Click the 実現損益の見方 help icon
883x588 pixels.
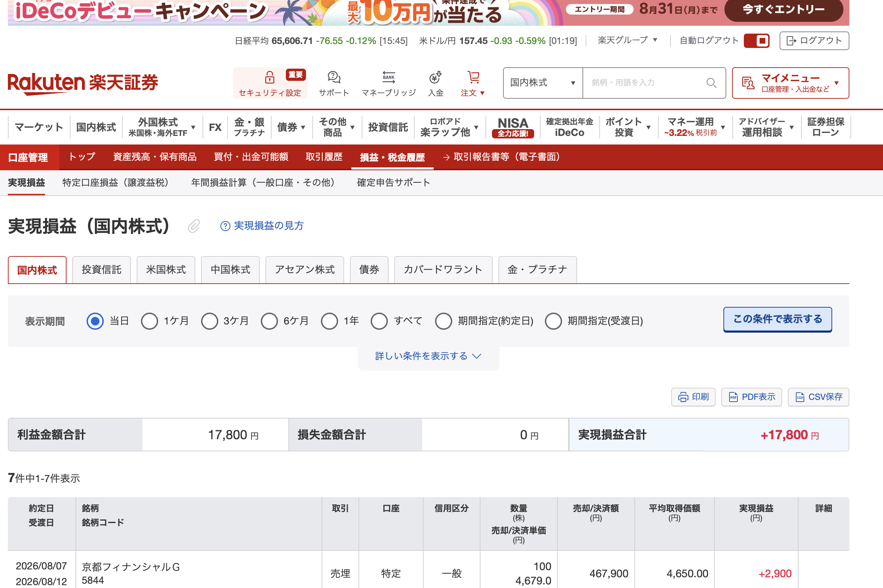coord(225,226)
